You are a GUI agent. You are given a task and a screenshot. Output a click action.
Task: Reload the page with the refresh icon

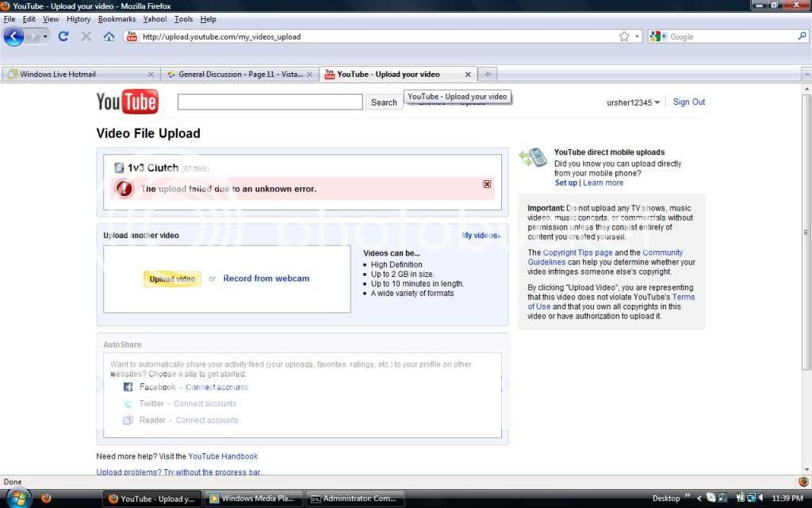point(63,37)
